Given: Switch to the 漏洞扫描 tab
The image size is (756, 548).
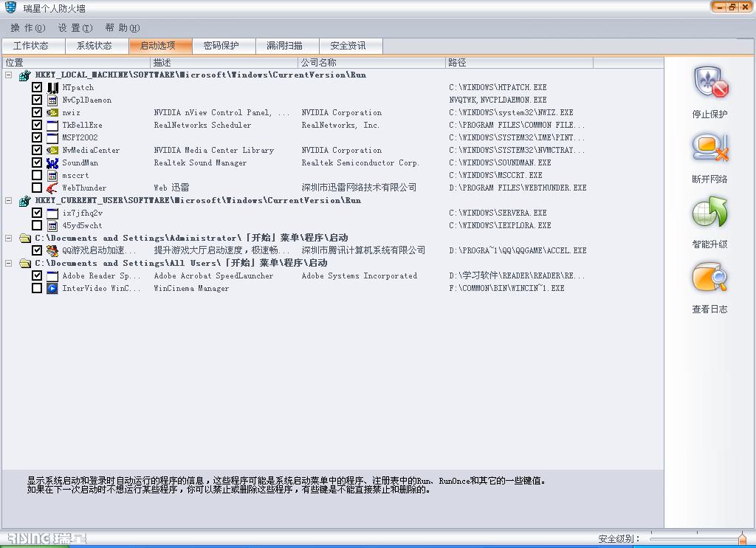Looking at the screenshot, I should click(x=287, y=46).
